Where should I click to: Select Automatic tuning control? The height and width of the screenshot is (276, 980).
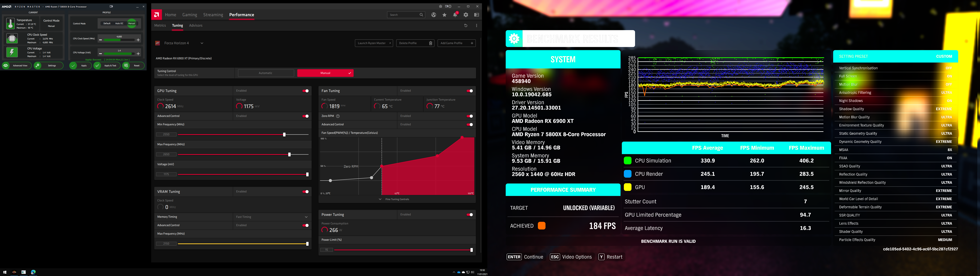[x=265, y=73]
